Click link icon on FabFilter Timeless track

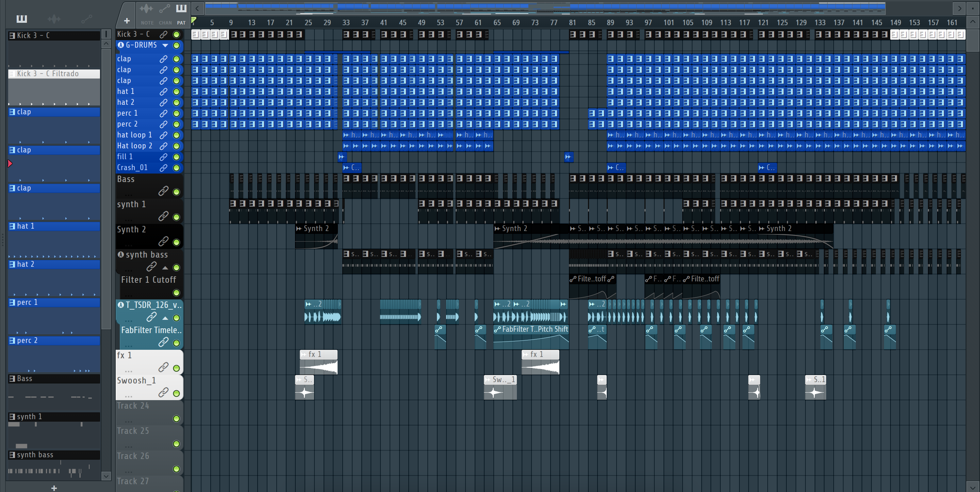(x=163, y=342)
